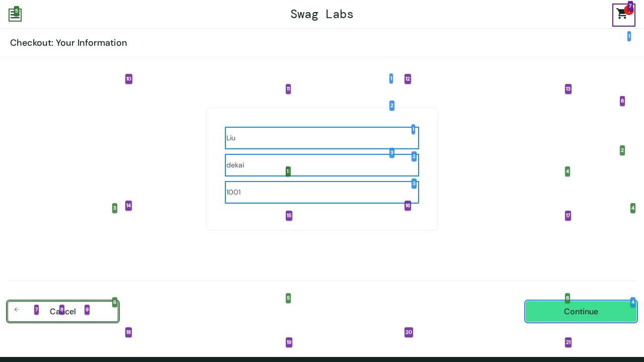
Task: Focus the postal code field showing 1001
Action: (x=317, y=193)
